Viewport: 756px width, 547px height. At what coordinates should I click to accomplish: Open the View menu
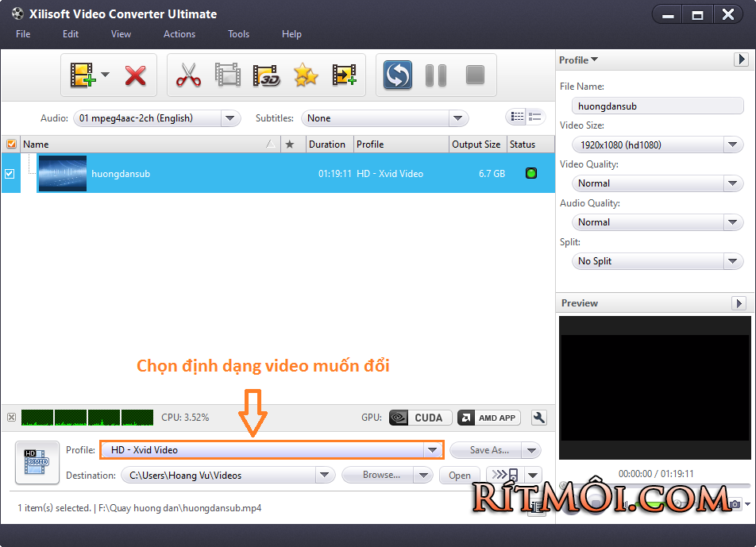(121, 34)
